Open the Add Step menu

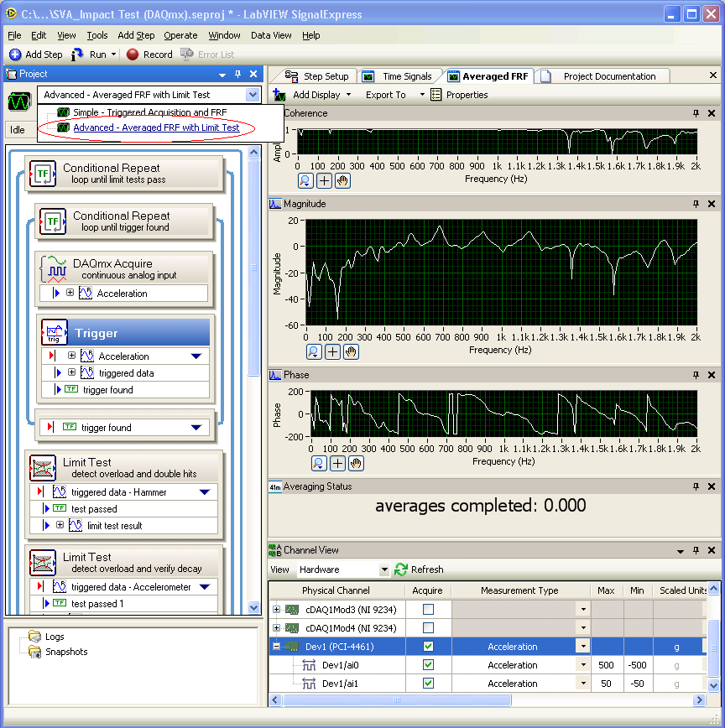(136, 35)
